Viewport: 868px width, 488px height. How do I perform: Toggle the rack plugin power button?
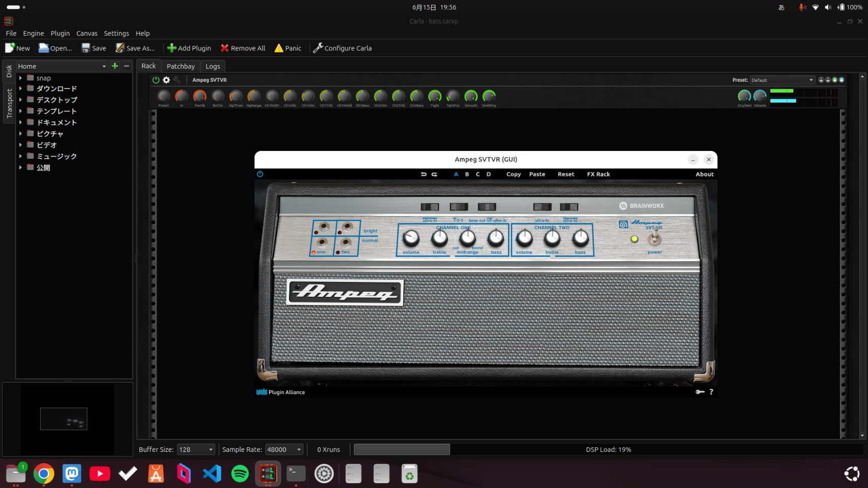(x=156, y=80)
